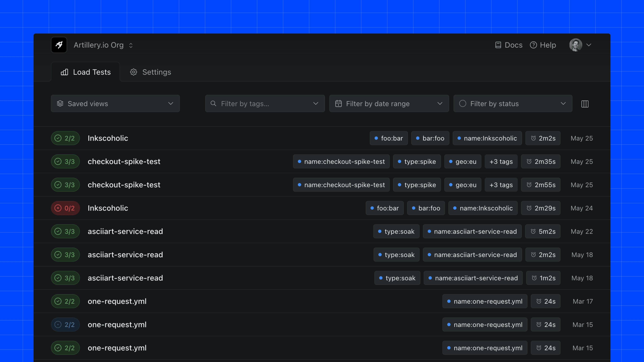Click the 2m35s duration badge
644x362 pixels.
pos(541,162)
